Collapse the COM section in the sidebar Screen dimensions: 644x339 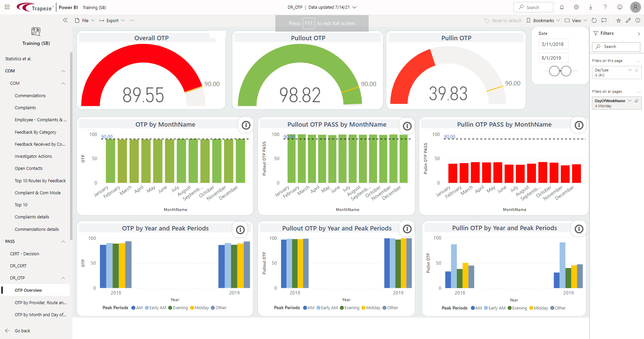click(x=63, y=71)
